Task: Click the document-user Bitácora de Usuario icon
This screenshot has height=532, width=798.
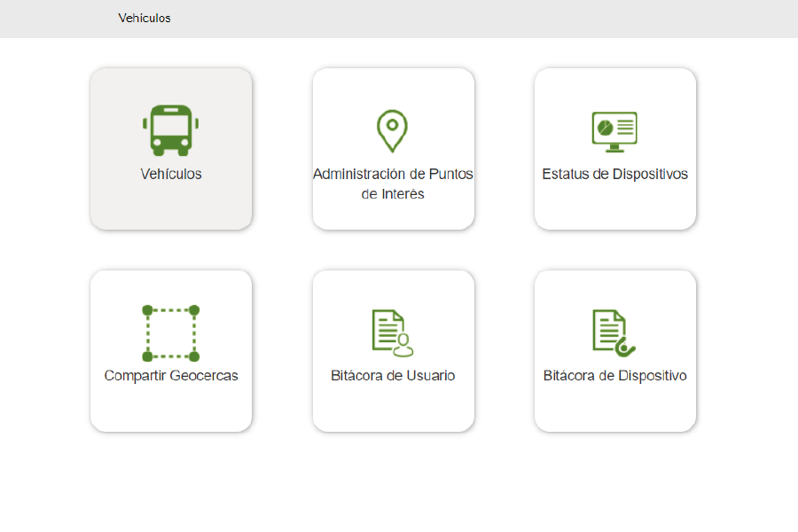Action: [x=393, y=333]
